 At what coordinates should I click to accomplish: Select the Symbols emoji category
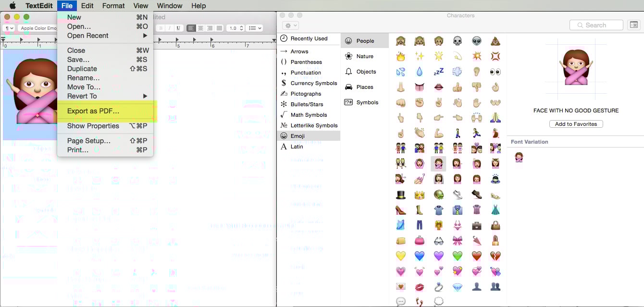coord(365,102)
